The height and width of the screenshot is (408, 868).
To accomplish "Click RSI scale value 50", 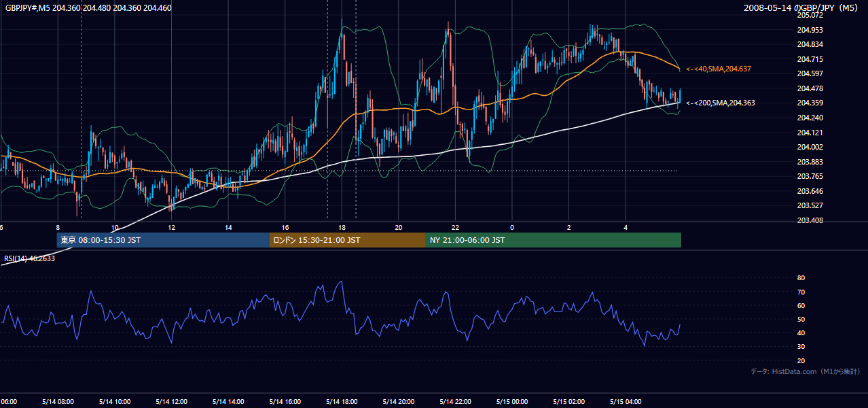I will pos(801,320).
